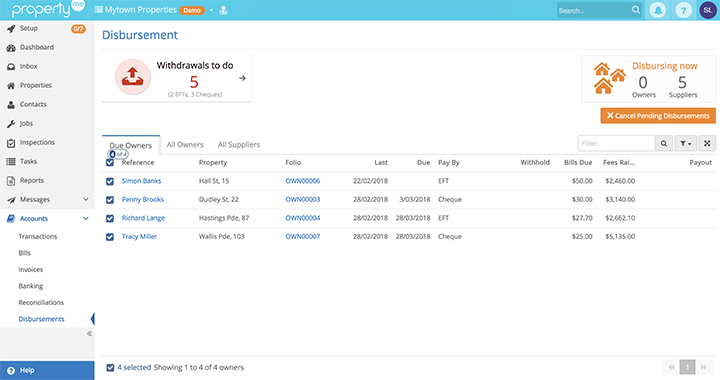Open Reconciliations under Accounts
Viewport: 720px width, 380px height.
41,302
